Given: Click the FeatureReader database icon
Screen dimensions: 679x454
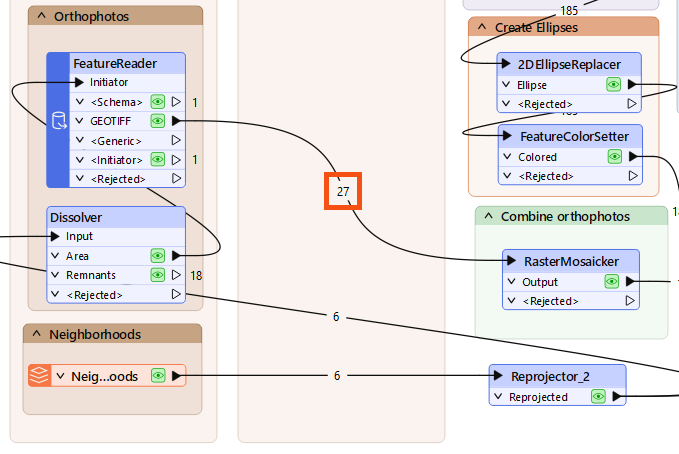Looking at the screenshot, I should pyautogui.click(x=59, y=121).
